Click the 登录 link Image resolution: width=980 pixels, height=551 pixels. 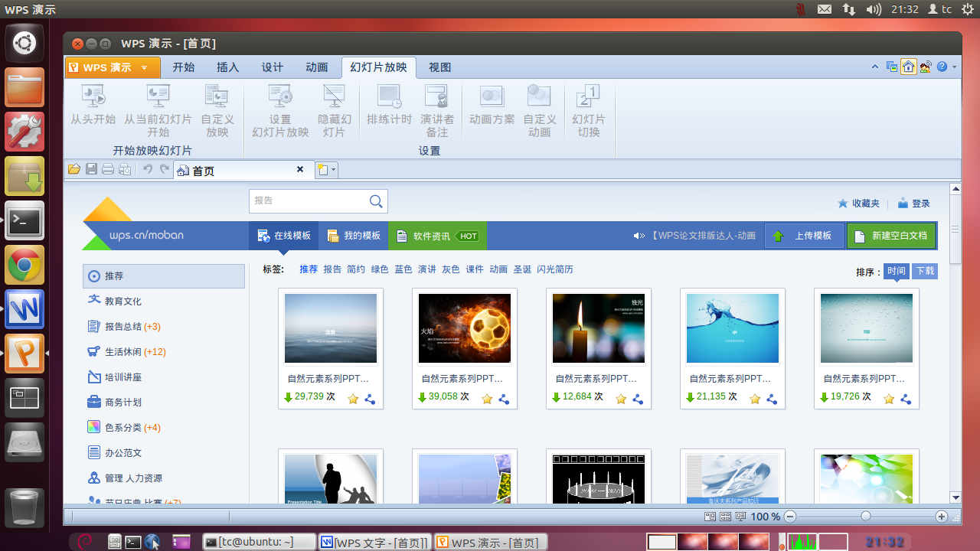(x=914, y=204)
